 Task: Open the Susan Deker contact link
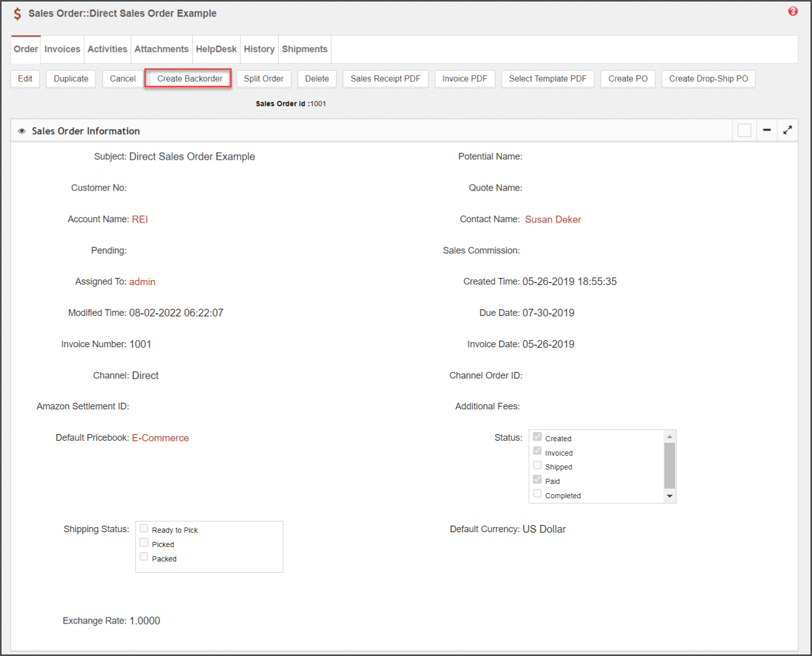(553, 219)
